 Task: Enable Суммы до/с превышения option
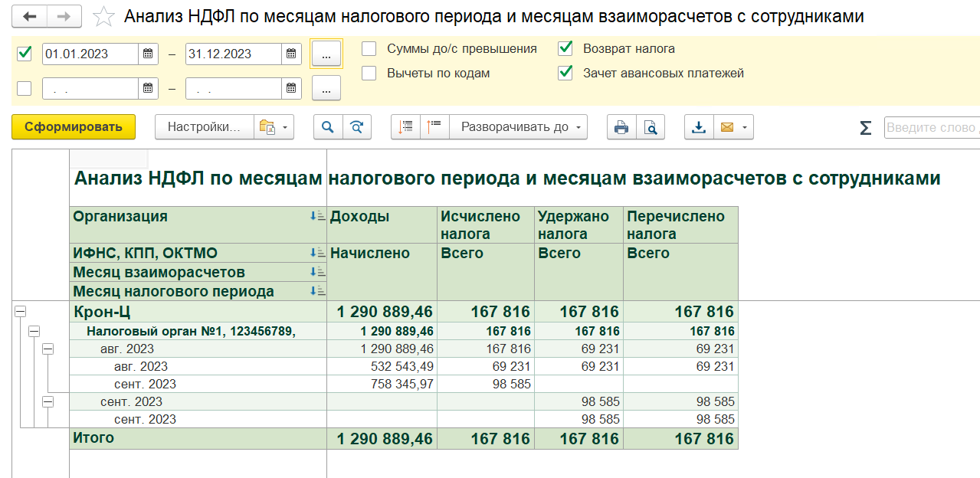pos(369,48)
